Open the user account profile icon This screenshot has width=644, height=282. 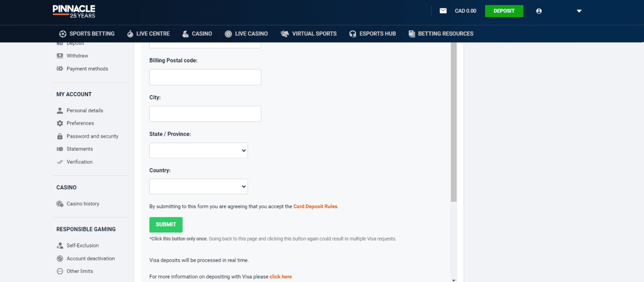pyautogui.click(x=539, y=11)
